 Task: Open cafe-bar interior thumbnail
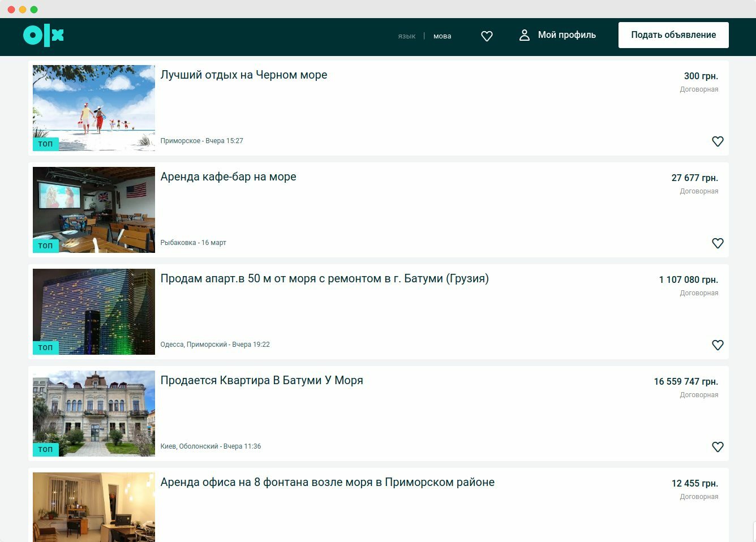94,210
